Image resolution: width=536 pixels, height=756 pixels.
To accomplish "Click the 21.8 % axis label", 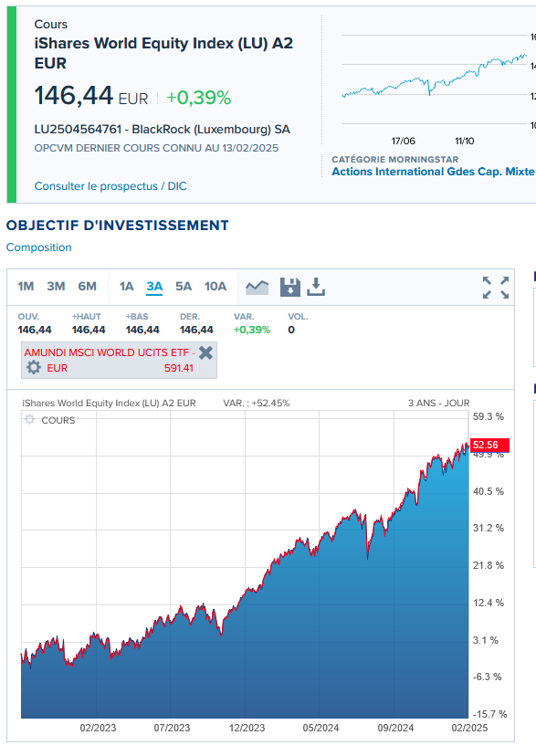I will (489, 565).
